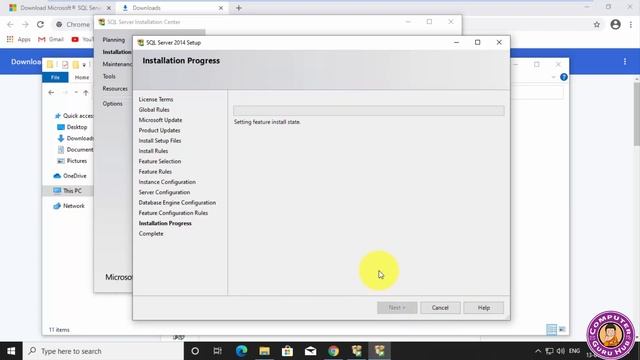Screen dimensions: 640x360
Task: Go up one folder in File Explorer
Action: click(86, 93)
